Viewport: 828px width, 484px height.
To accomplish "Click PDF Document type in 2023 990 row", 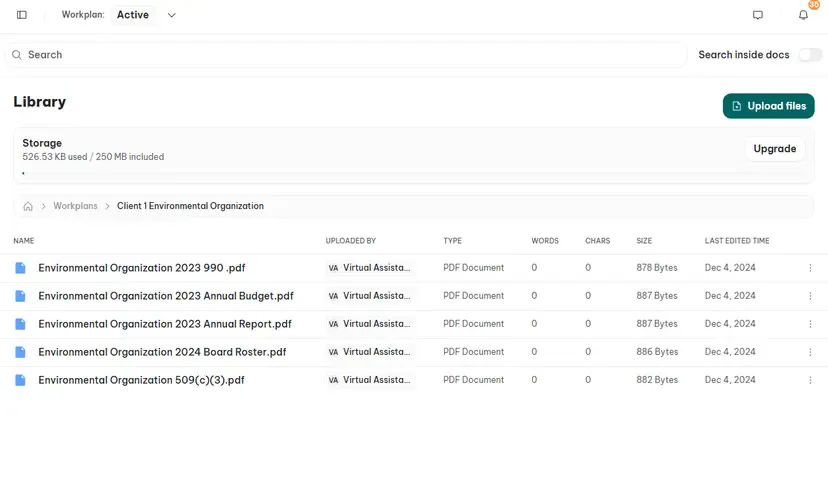I will click(x=474, y=268).
